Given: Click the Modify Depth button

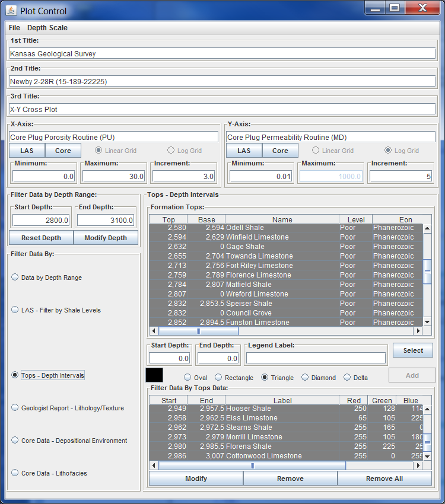Looking at the screenshot, I should (106, 238).
